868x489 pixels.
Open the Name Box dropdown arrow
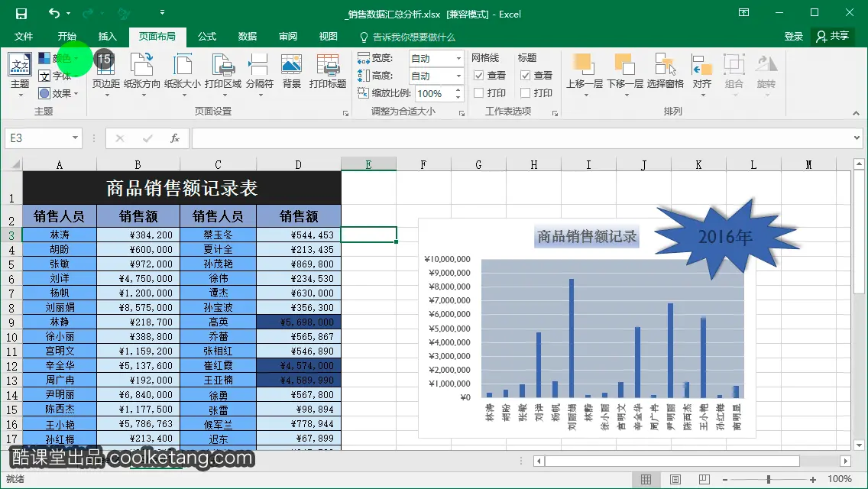pos(75,138)
